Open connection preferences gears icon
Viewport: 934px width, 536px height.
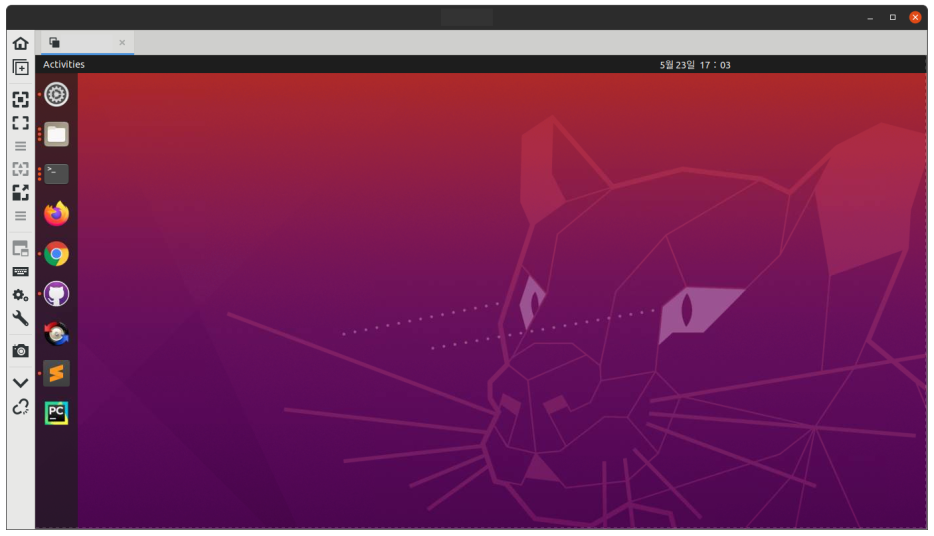click(x=20, y=295)
